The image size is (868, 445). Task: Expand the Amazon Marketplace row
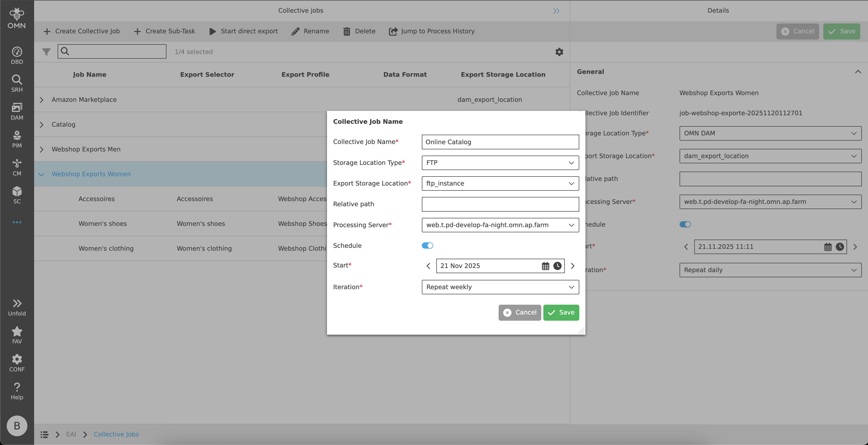pos(41,100)
